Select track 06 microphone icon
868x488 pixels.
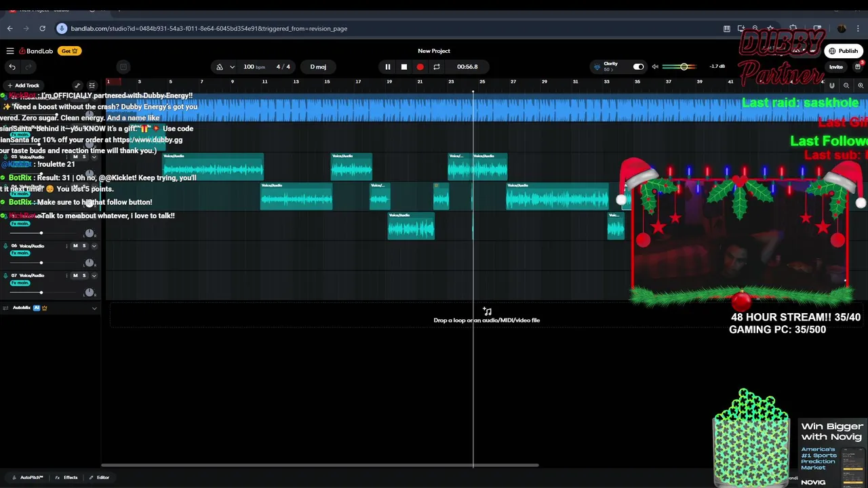coord(5,245)
